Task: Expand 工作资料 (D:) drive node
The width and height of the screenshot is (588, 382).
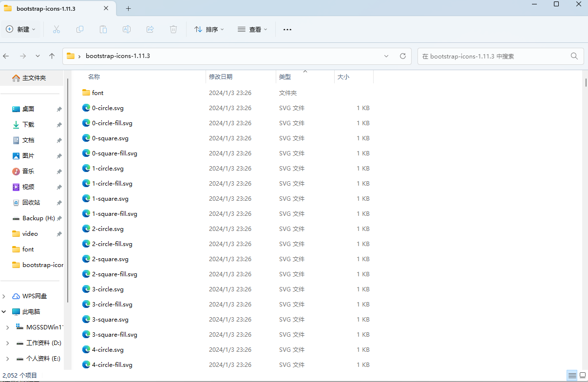Action: click(x=8, y=343)
